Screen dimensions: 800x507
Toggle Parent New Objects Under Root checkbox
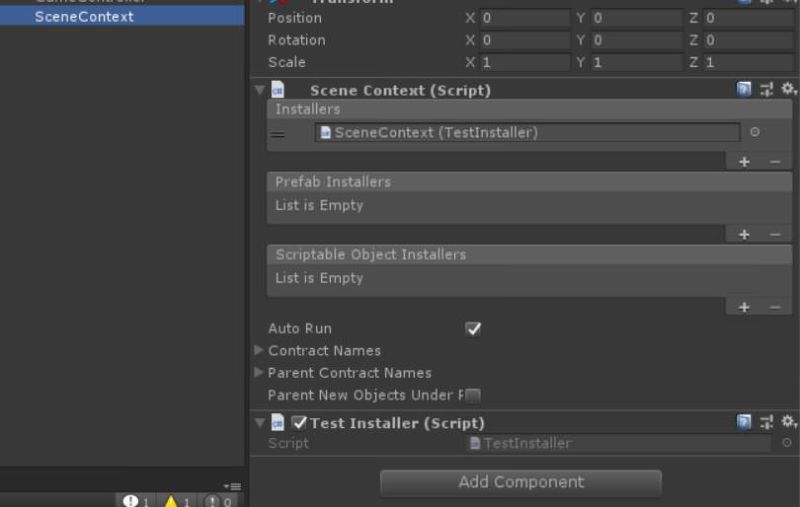click(x=473, y=395)
